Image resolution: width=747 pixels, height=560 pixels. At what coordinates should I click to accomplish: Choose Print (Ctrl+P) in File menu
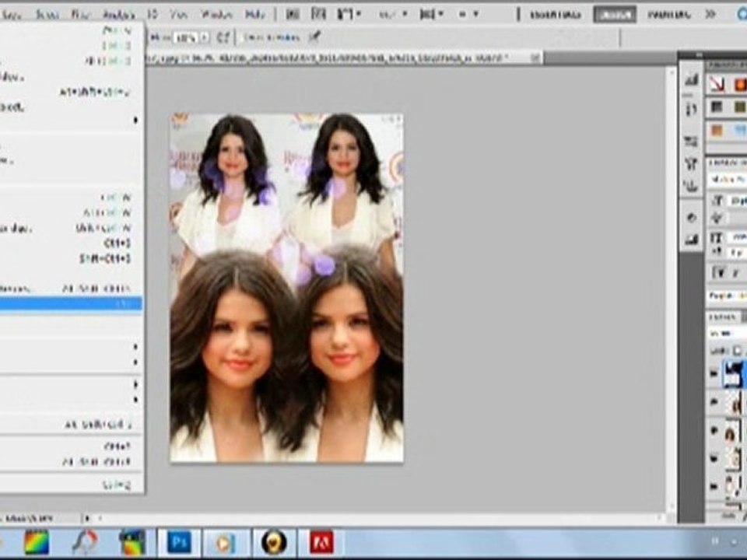click(72, 446)
